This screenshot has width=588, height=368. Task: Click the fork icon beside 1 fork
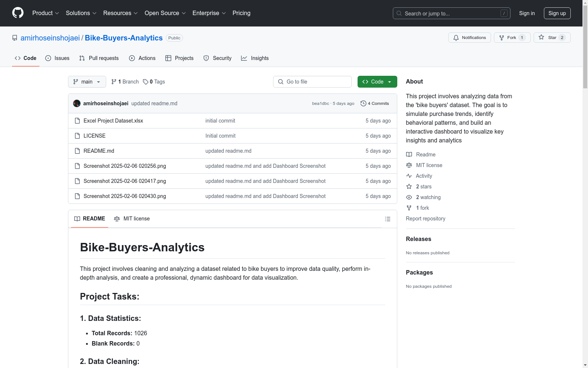pyautogui.click(x=409, y=208)
